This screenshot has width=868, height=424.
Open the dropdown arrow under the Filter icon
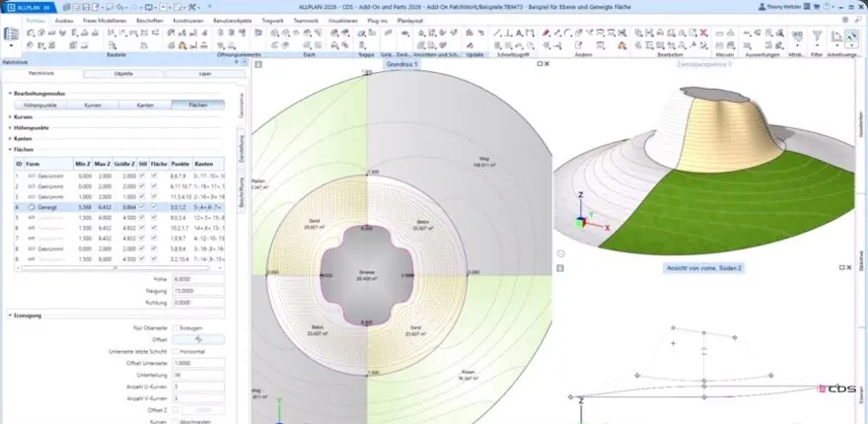[817, 46]
